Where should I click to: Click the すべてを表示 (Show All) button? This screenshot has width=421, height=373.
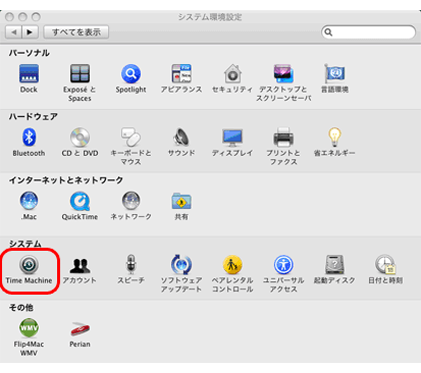76,32
